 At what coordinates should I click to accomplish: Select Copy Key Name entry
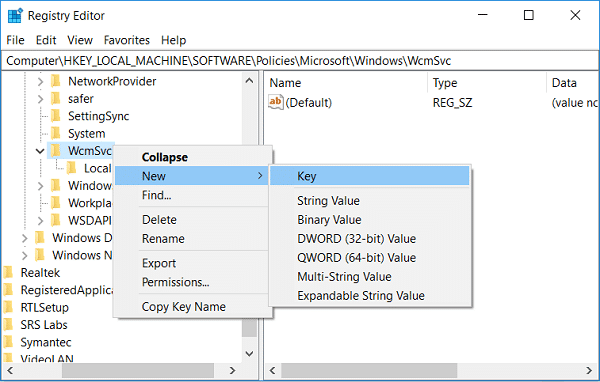point(184,307)
